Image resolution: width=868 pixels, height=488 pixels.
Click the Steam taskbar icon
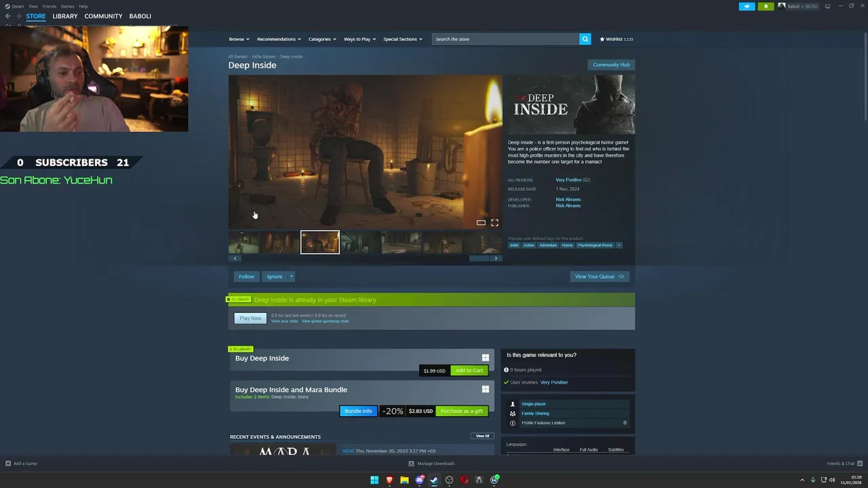tap(434, 480)
